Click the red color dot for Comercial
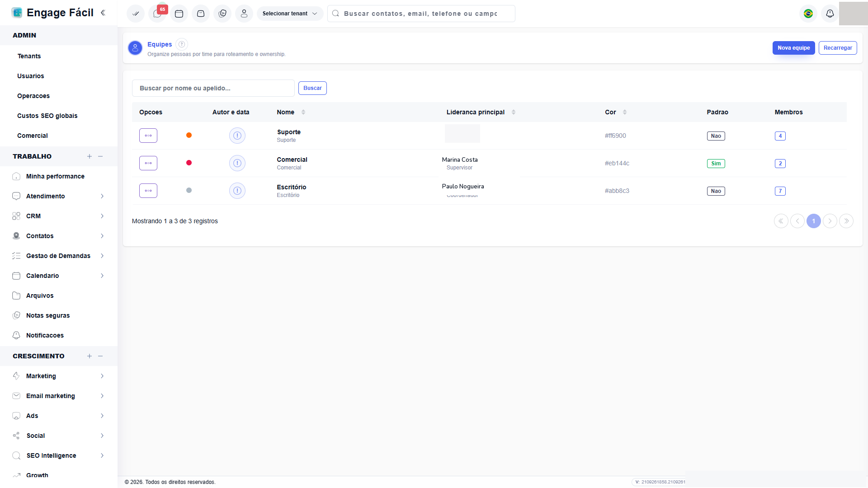The width and height of the screenshot is (868, 488). (189, 163)
